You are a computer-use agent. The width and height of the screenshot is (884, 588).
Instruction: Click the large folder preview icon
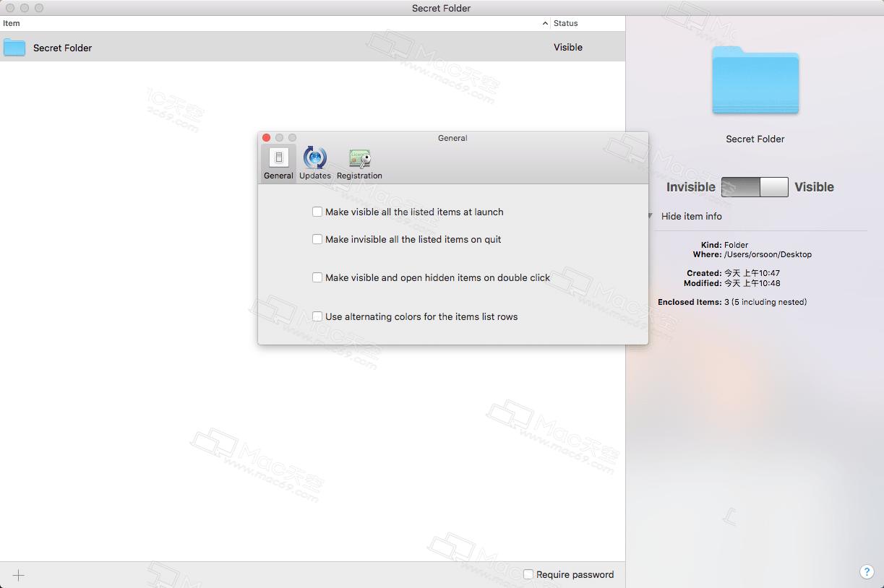755,80
